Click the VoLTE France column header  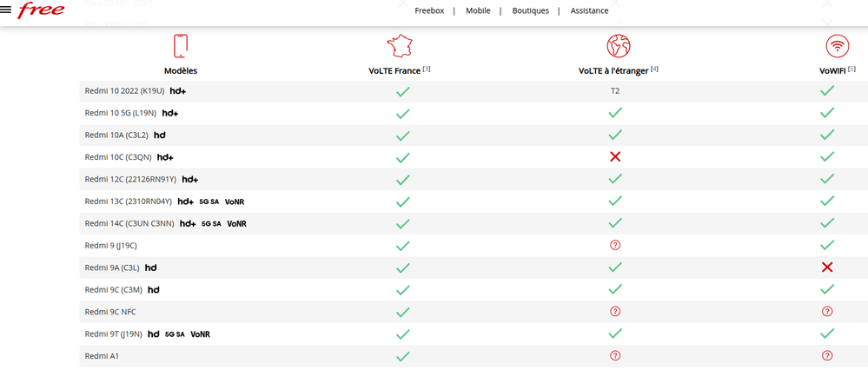394,71
